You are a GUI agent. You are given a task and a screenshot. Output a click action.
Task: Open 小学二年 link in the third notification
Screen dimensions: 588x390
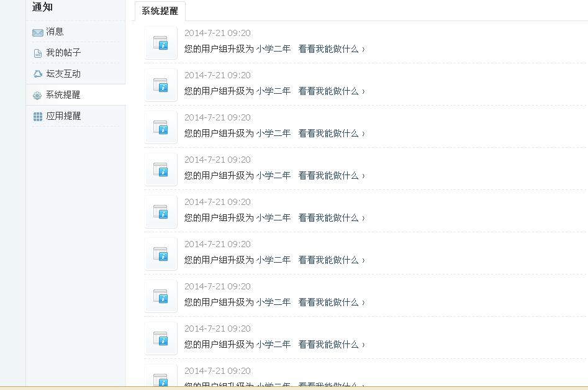point(273,133)
